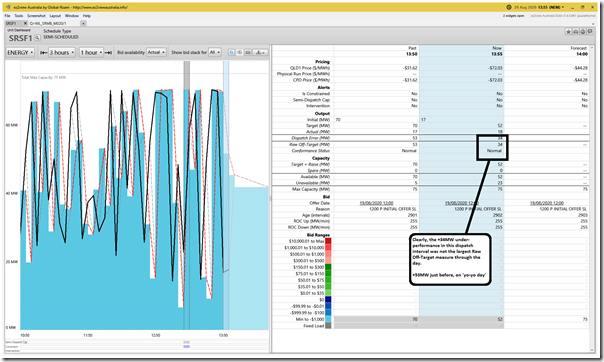
Task: Open the Layout menu
Action: [x=55, y=16]
